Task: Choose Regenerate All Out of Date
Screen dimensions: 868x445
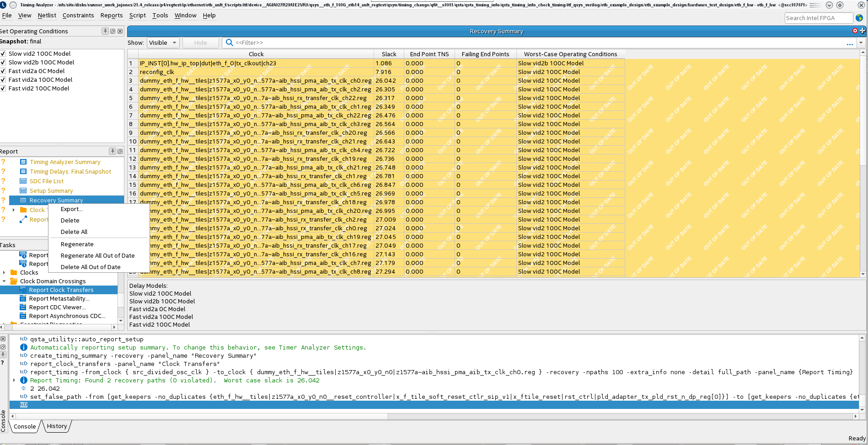Action: 97,256
